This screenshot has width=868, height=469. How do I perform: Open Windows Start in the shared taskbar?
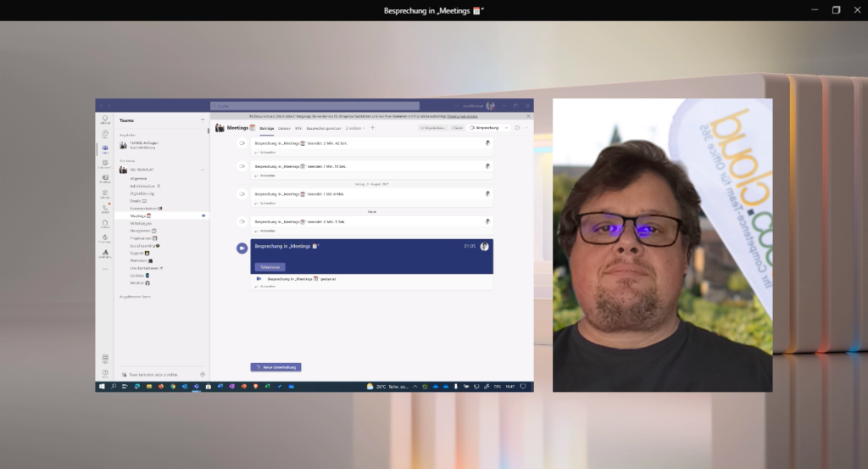102,387
